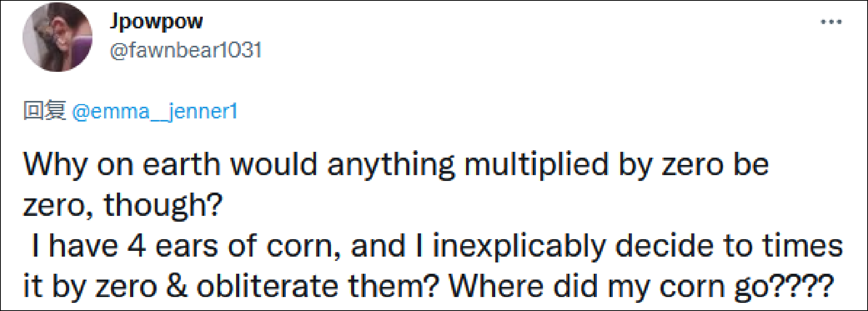Click the word "inexplicably" in the tweet
868x311 pixels.
(x=519, y=246)
